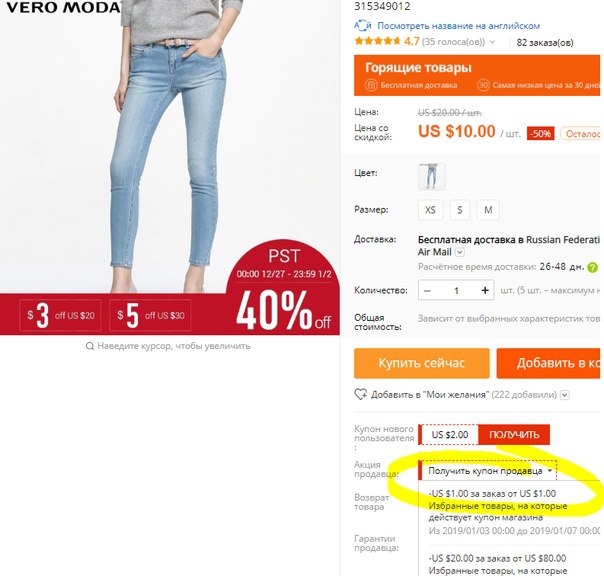Click the 'ПОЛУЧИТЬ' new user coupon button
This screenshot has height=576, width=604.
coord(514,435)
